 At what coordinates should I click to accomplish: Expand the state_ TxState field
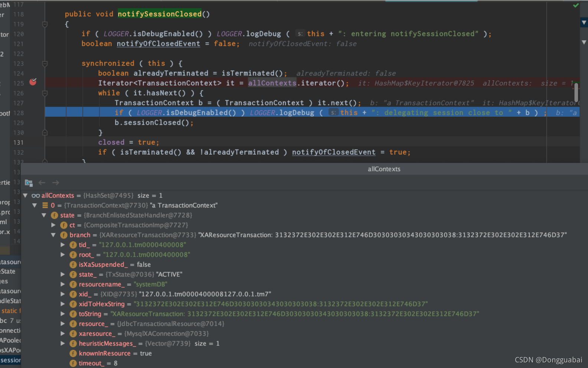tap(63, 274)
